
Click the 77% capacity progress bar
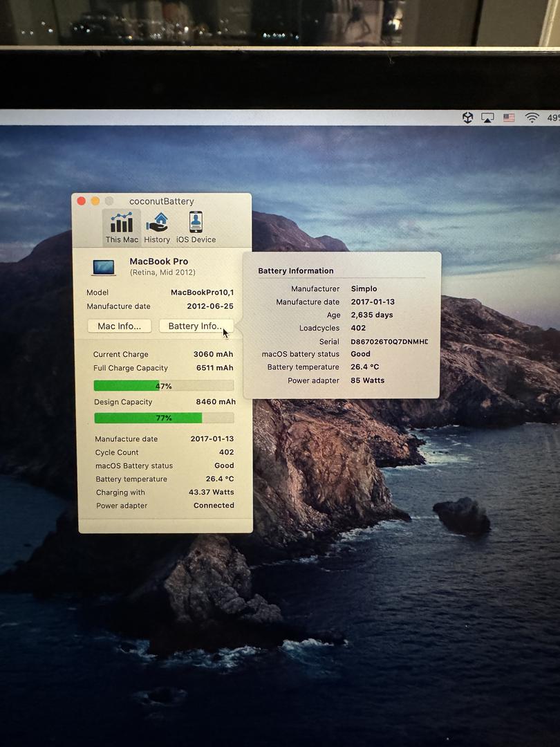[164, 418]
